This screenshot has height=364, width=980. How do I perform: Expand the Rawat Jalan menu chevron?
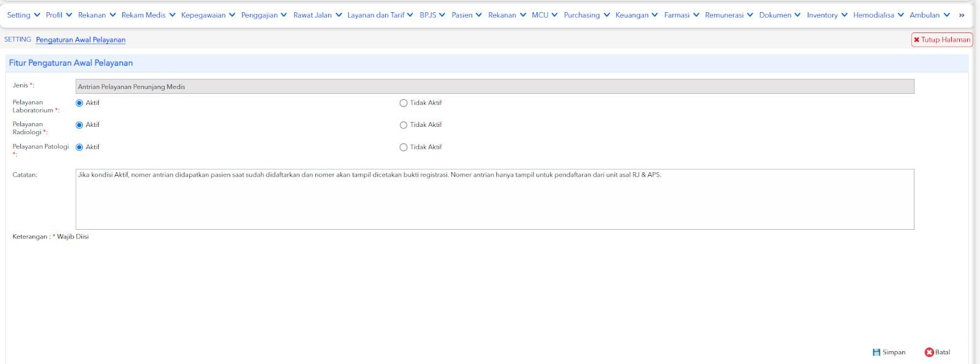pos(339,15)
